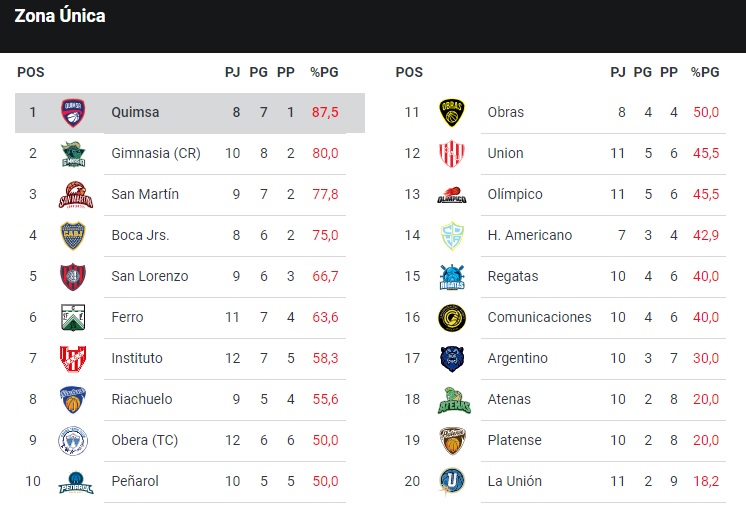This screenshot has height=521, width=746.
Task: Click the Atenas team logo
Action: [x=452, y=399]
